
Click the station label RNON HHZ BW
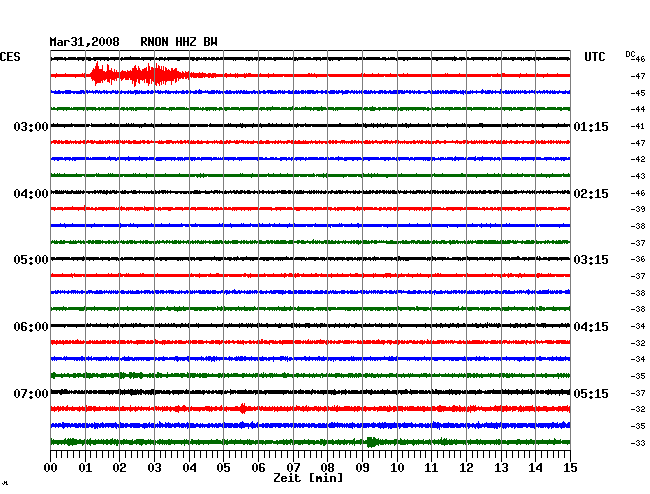[x=179, y=42]
